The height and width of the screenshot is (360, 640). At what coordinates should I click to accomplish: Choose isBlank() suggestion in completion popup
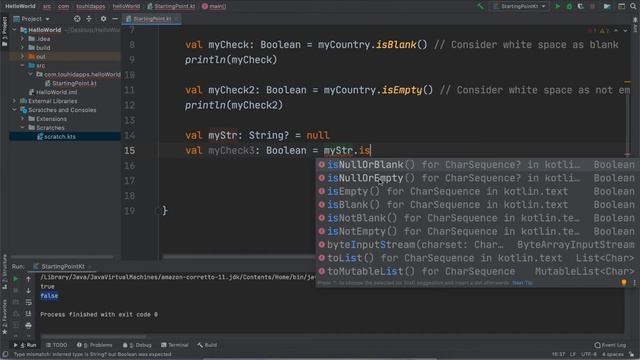[x=477, y=205]
